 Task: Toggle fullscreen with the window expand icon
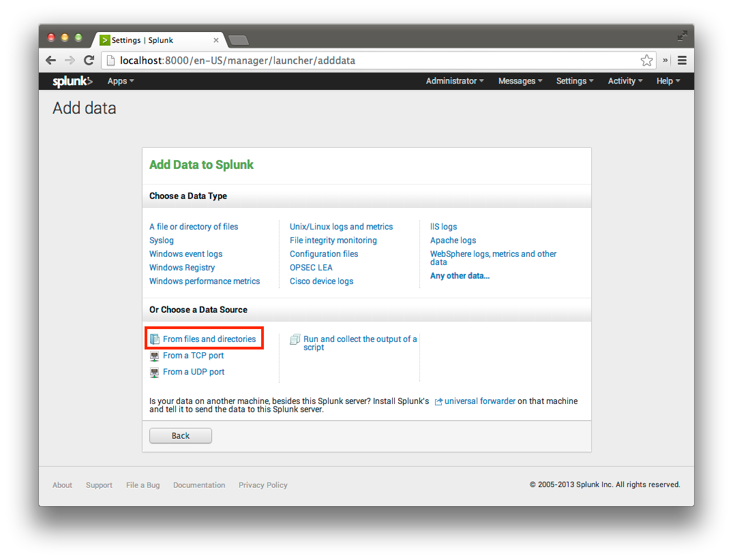(682, 35)
